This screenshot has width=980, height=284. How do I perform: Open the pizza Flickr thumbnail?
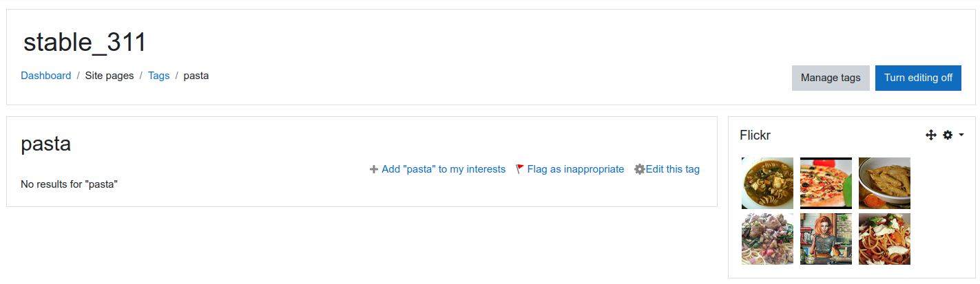(826, 183)
